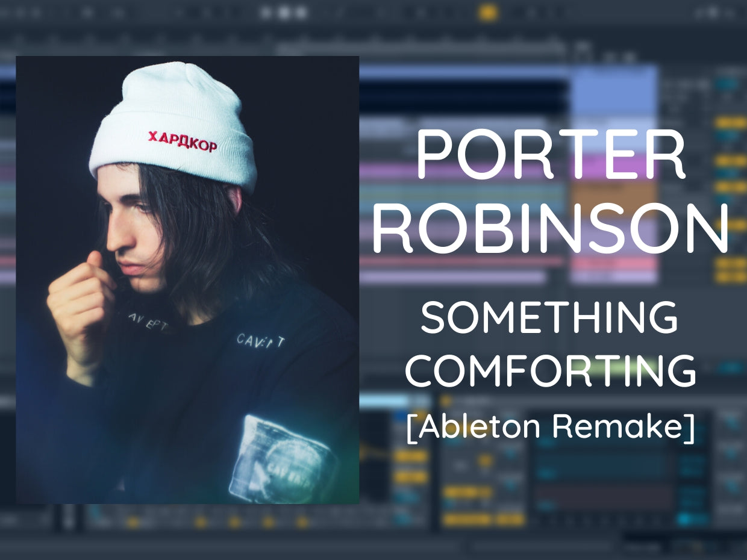Click the "[Ableton Remake]" label
Viewport: 747px width, 560px height.
[x=551, y=427]
